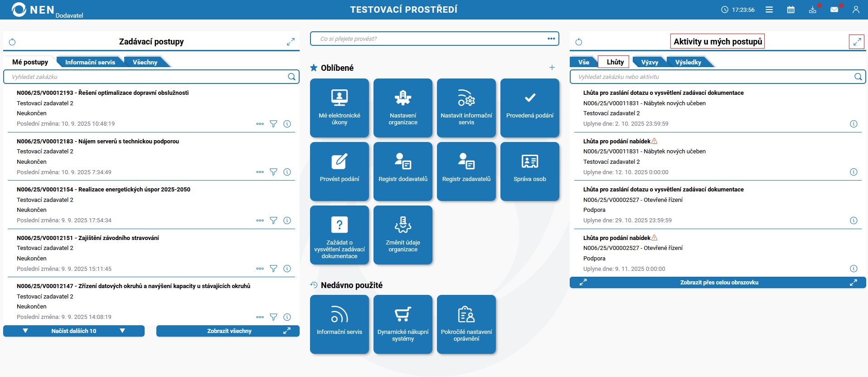This screenshot has width=868, height=377.
Task: Select the Výzvy tab
Action: 650,62
